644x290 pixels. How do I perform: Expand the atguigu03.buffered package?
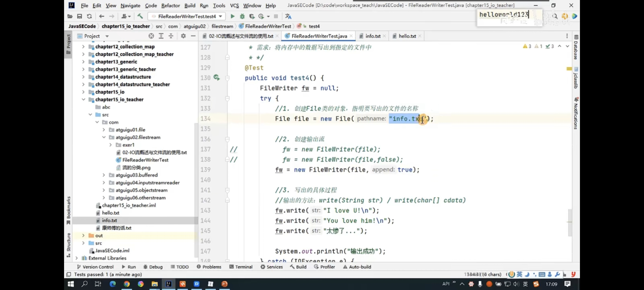104,175
